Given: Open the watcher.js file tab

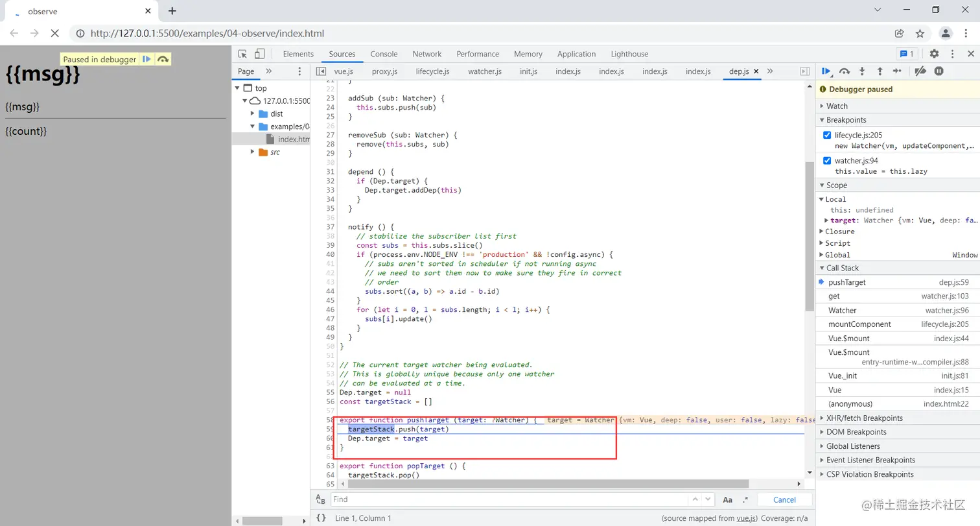Looking at the screenshot, I should (485, 71).
